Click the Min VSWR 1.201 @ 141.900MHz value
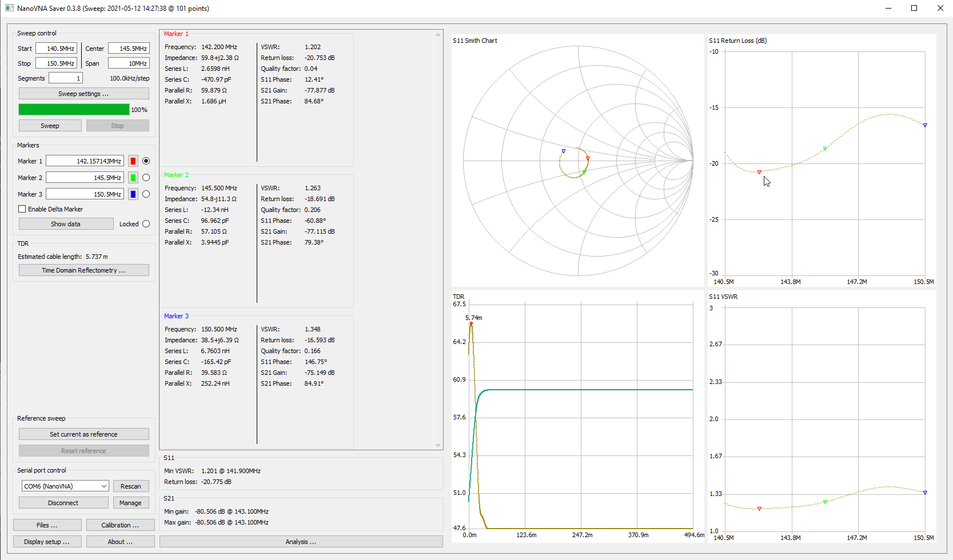The image size is (953, 560). [231, 471]
